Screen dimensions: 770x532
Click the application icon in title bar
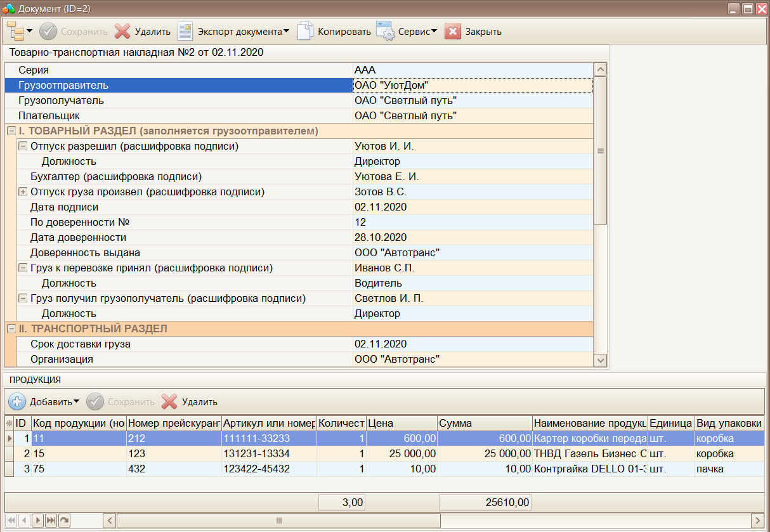click(x=9, y=9)
